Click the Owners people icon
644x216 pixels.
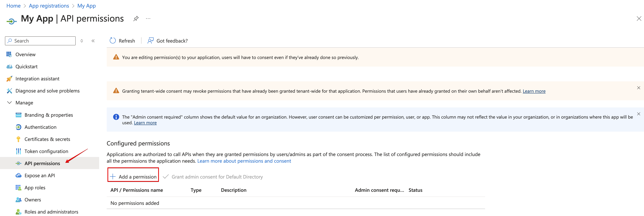[x=19, y=200]
